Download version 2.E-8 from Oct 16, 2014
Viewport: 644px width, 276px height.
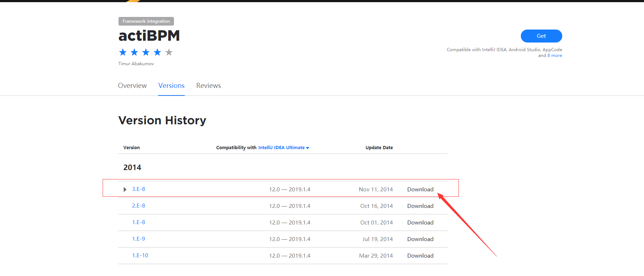(x=420, y=206)
